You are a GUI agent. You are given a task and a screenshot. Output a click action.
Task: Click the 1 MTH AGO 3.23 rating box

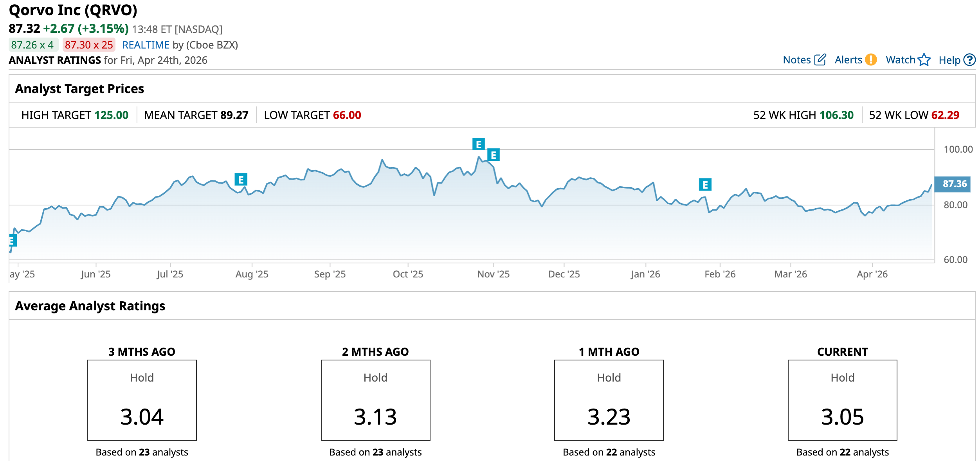tap(609, 400)
